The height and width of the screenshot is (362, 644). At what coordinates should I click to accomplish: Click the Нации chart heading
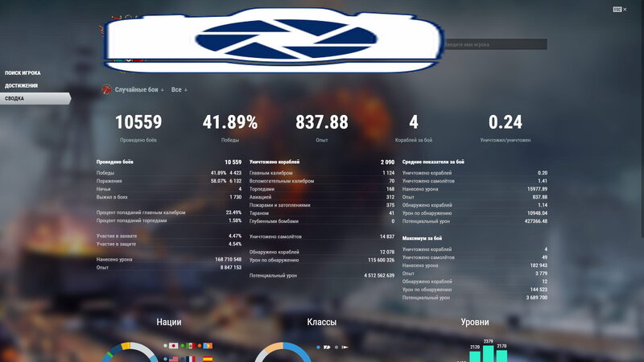(x=169, y=323)
